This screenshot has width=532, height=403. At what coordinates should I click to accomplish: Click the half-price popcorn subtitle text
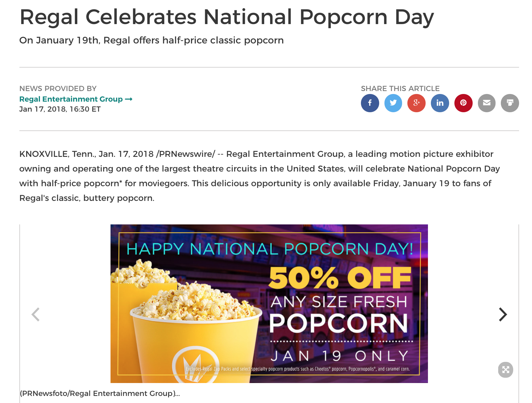point(151,40)
